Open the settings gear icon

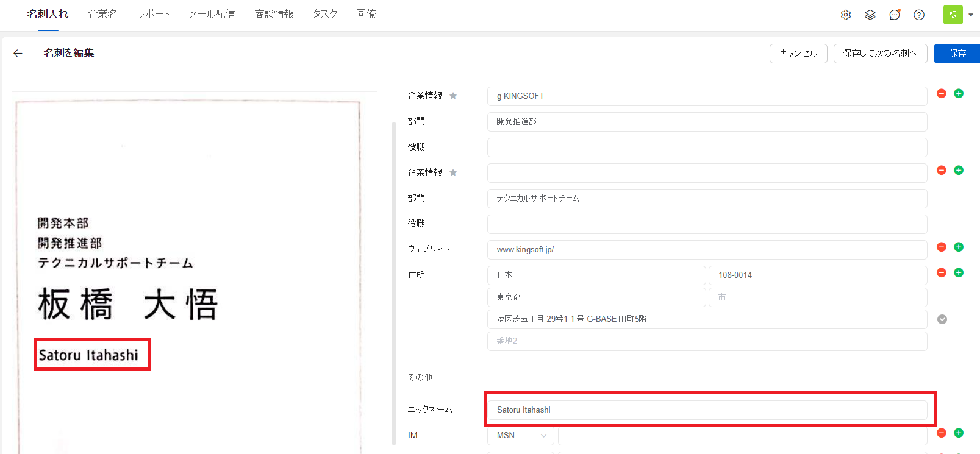[846, 15]
